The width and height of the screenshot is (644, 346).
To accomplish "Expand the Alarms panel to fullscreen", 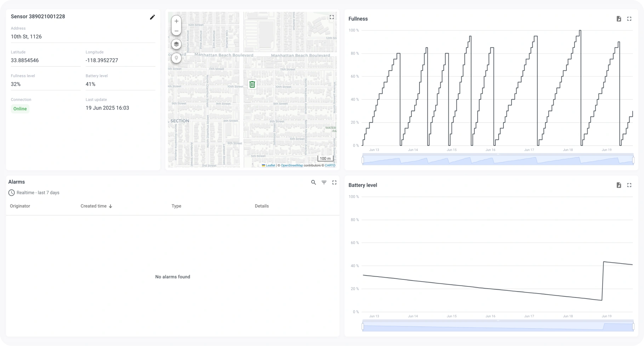I will (x=334, y=182).
